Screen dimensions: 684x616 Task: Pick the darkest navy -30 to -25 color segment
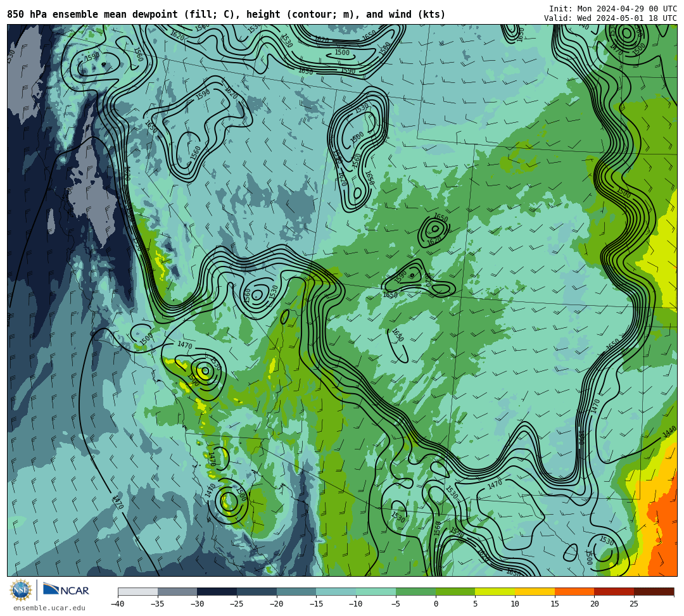coord(217,591)
